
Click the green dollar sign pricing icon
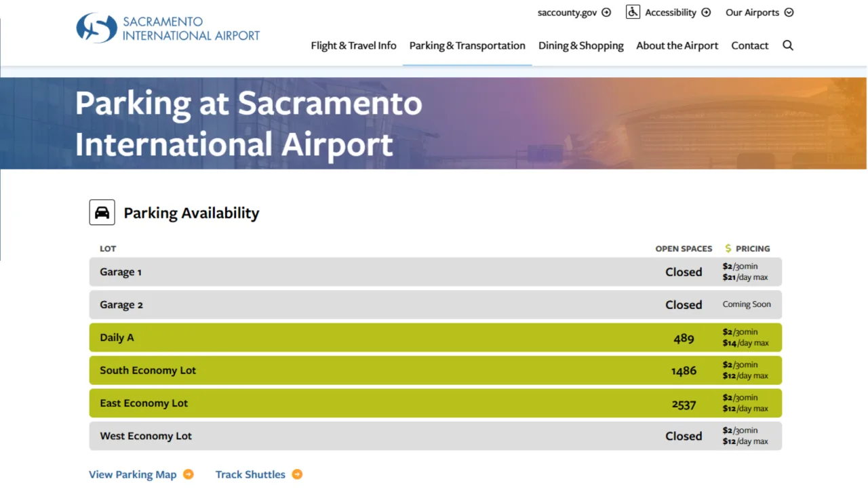(728, 248)
